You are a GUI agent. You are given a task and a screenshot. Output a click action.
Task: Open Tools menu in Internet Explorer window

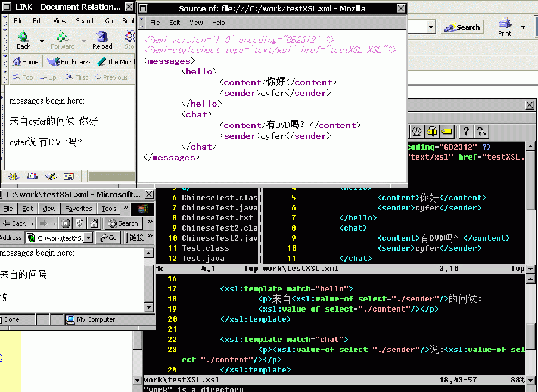coord(109,209)
